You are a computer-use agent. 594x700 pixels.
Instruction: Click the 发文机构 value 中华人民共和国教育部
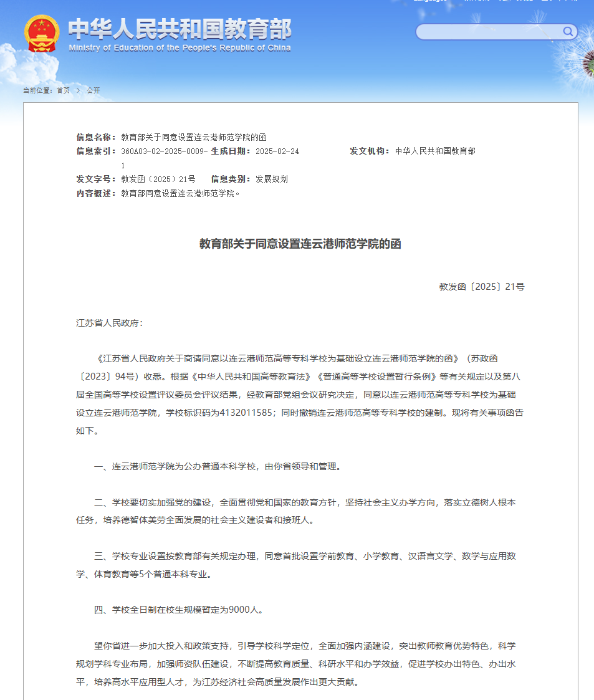(435, 151)
